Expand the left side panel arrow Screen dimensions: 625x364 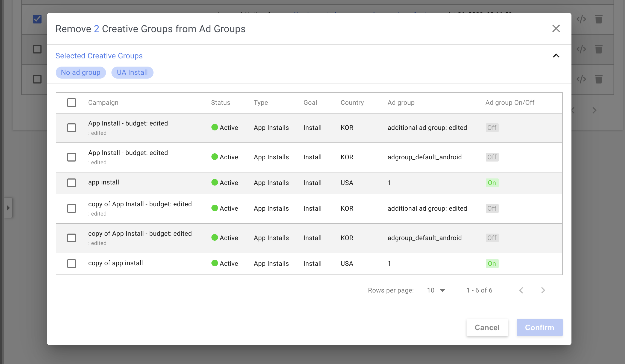(8, 208)
